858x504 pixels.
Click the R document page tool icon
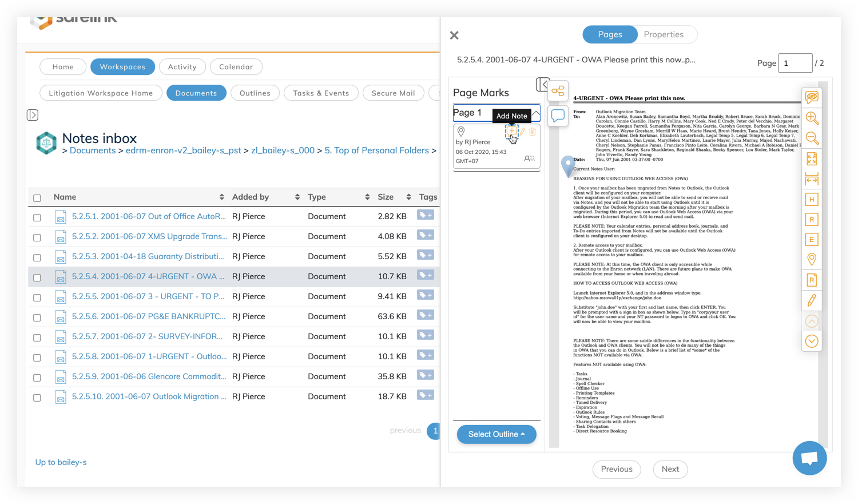812,280
